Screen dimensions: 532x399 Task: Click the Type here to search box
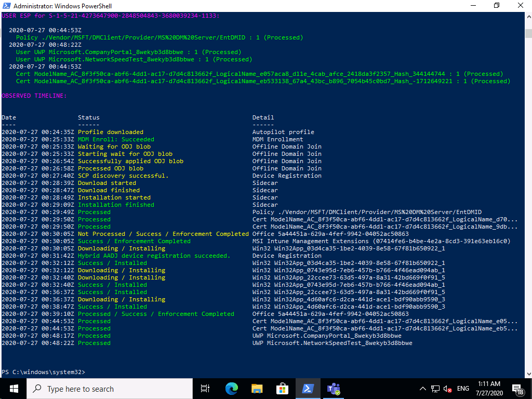110,389
